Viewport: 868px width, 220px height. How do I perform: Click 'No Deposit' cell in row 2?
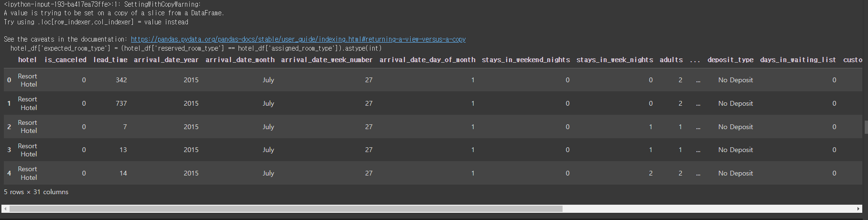pos(735,127)
